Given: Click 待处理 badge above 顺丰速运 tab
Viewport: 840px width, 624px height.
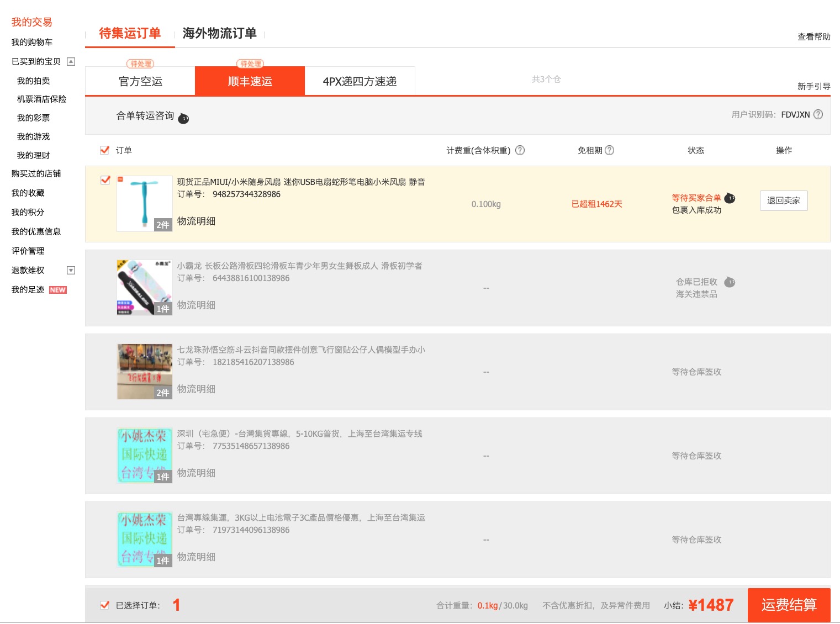Looking at the screenshot, I should 250,64.
